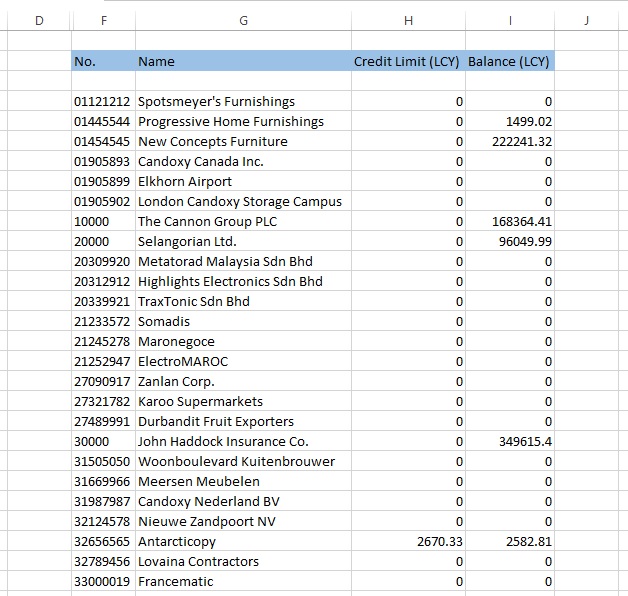Select column header F
The width and height of the screenshot is (628, 596).
tap(104, 20)
